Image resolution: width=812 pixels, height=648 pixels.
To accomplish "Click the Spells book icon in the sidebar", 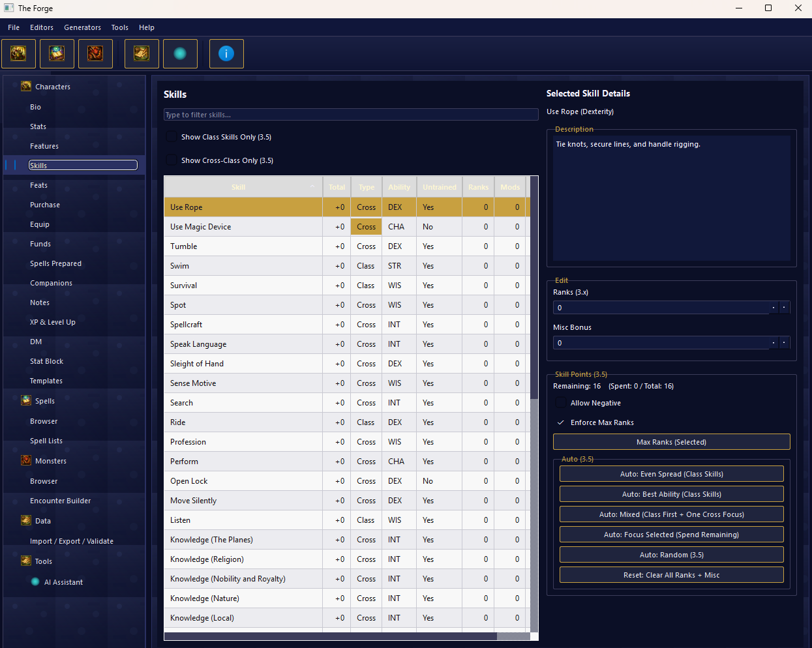I will tap(25, 400).
